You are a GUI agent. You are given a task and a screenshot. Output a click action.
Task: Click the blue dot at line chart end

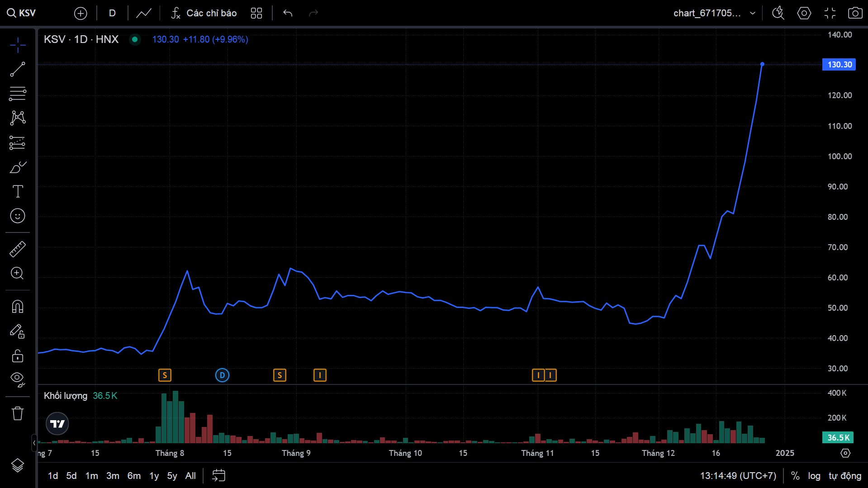click(762, 64)
